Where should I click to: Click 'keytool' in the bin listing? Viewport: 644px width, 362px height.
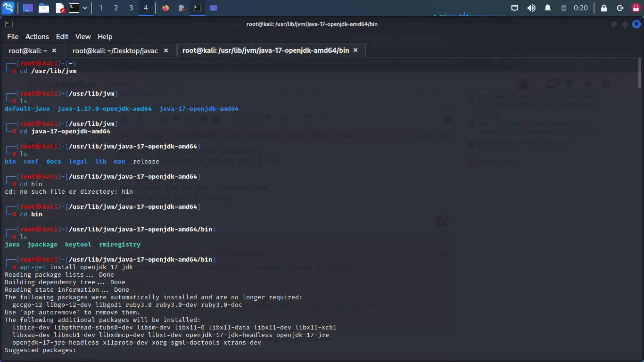(x=78, y=245)
